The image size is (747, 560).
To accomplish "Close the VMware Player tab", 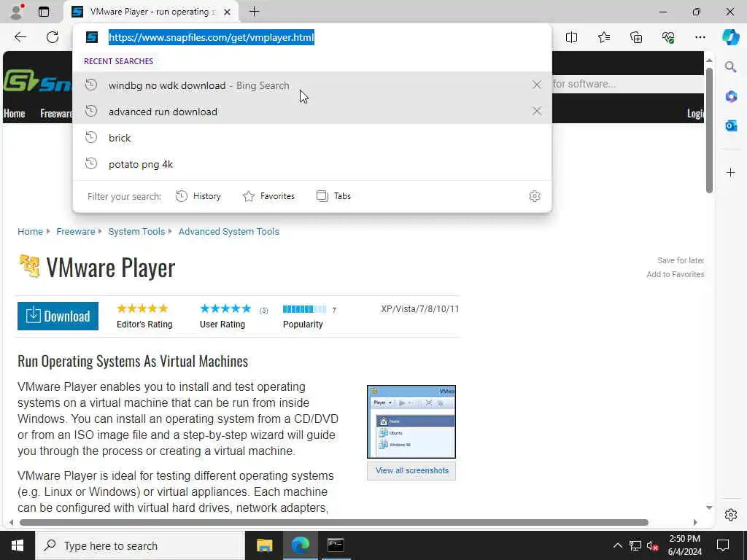I will pos(228,12).
